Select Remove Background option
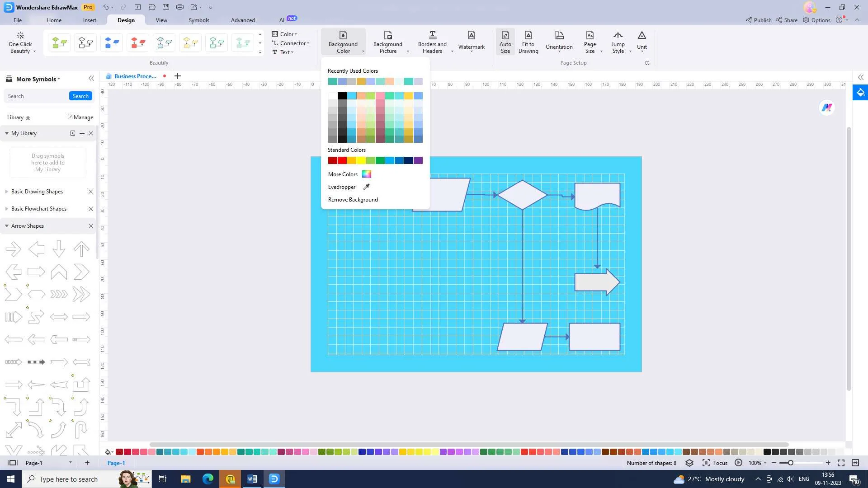Image resolution: width=868 pixels, height=488 pixels. point(352,199)
